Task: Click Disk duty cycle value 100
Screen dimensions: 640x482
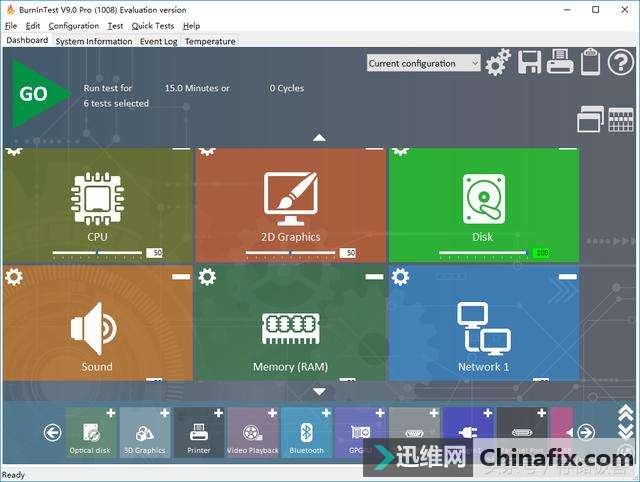Action: (541, 253)
